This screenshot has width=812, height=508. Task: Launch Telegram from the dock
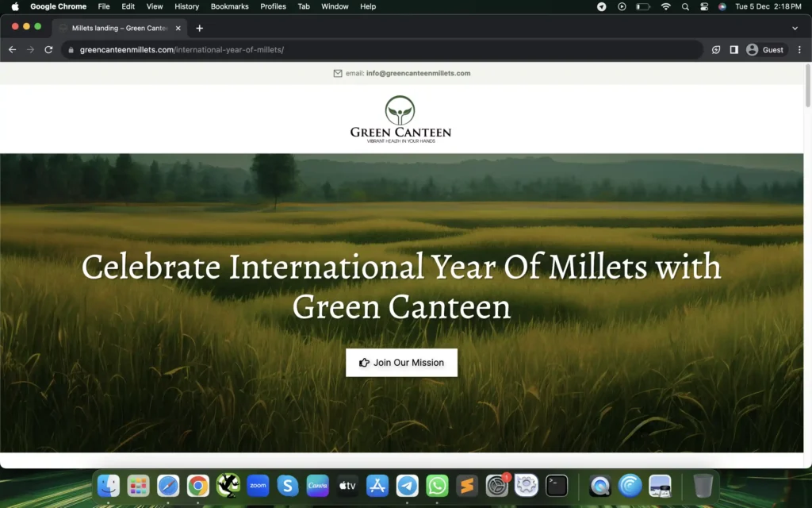(x=407, y=486)
